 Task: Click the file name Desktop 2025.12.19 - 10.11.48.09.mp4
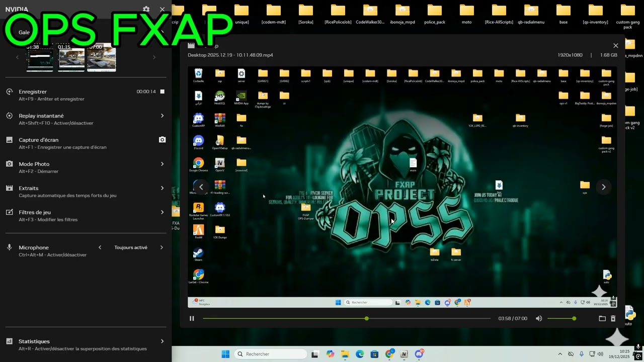pos(230,55)
